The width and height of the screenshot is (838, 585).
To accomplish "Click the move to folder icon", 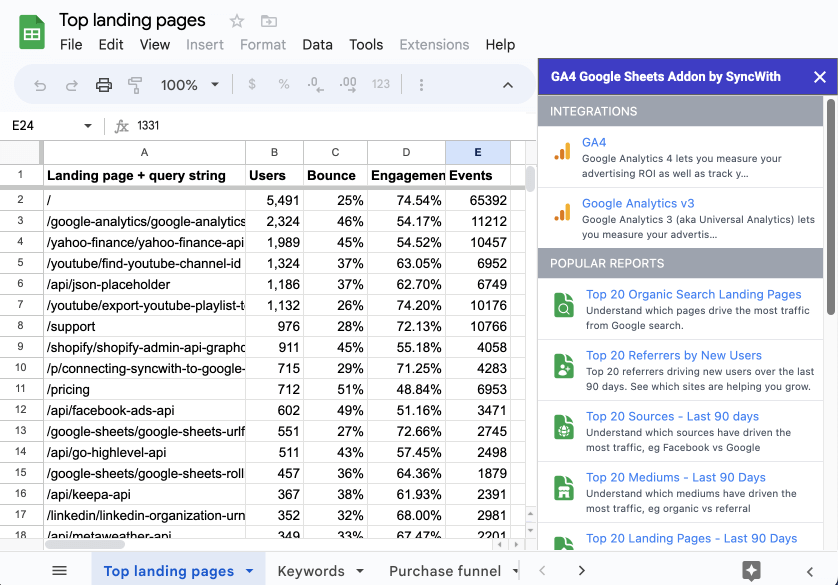I will point(266,20).
